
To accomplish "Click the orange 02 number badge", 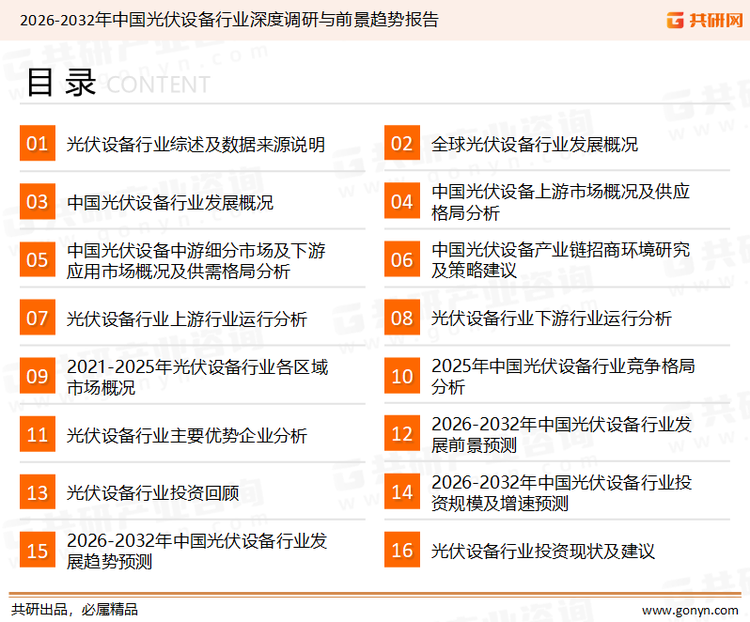I will tap(402, 143).
